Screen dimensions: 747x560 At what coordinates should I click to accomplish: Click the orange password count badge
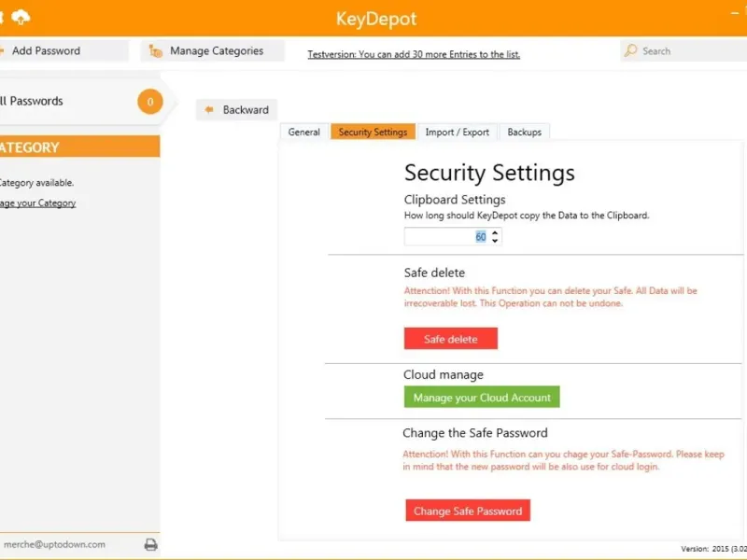(149, 102)
